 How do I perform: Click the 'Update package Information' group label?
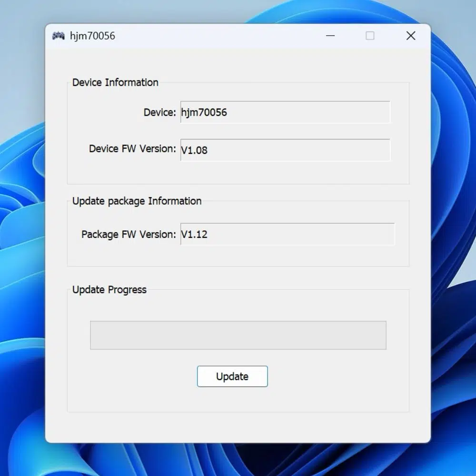click(137, 201)
